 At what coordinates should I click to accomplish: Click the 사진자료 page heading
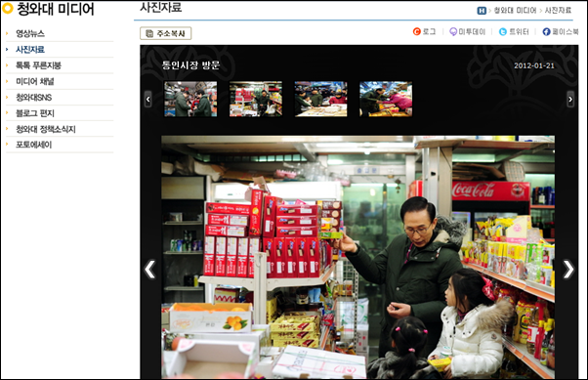(x=161, y=8)
